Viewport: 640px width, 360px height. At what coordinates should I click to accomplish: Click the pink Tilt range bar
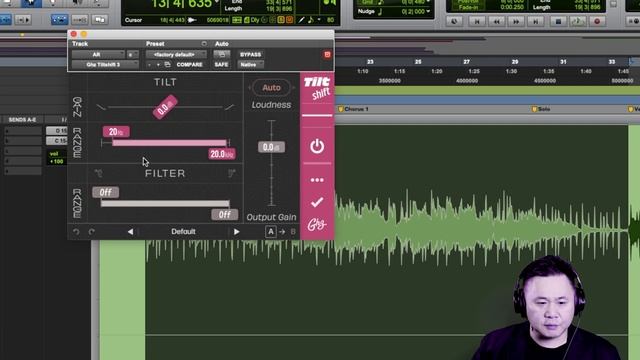(169, 143)
